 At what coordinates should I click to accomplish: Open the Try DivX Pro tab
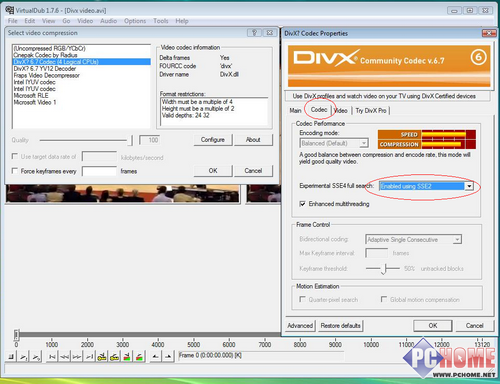coord(371,110)
